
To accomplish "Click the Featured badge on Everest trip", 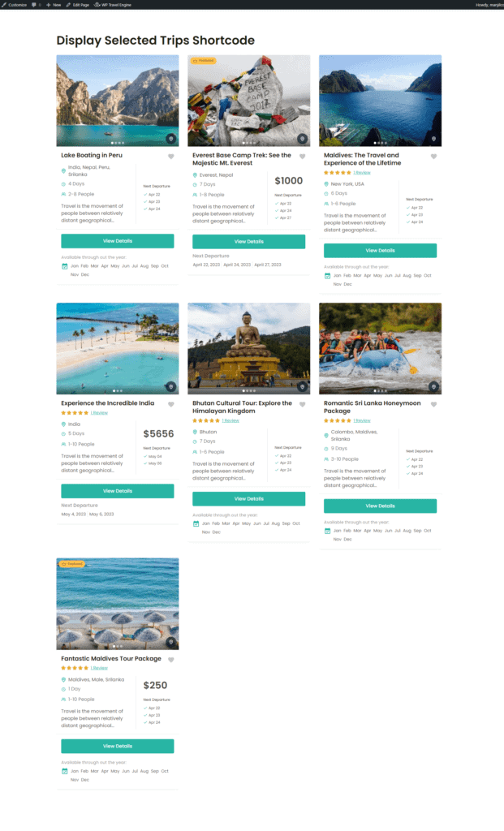I will click(x=204, y=61).
